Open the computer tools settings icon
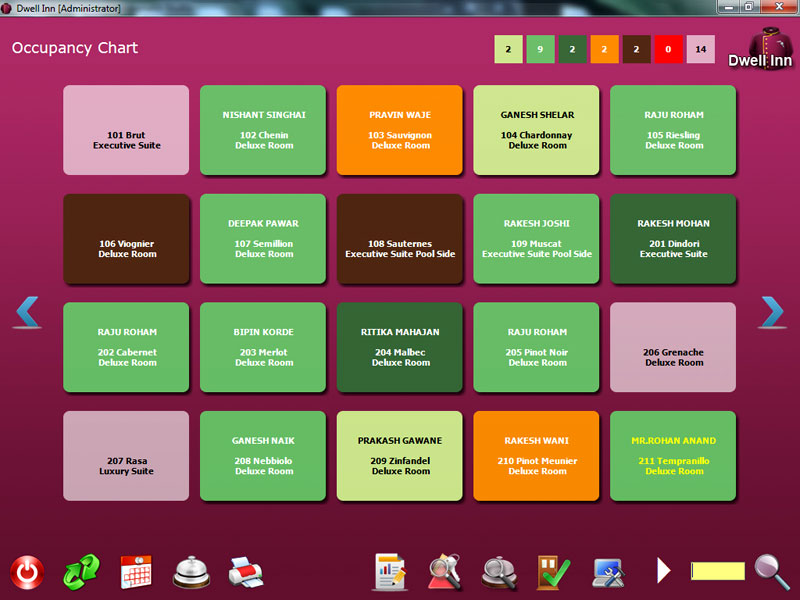 [608, 571]
